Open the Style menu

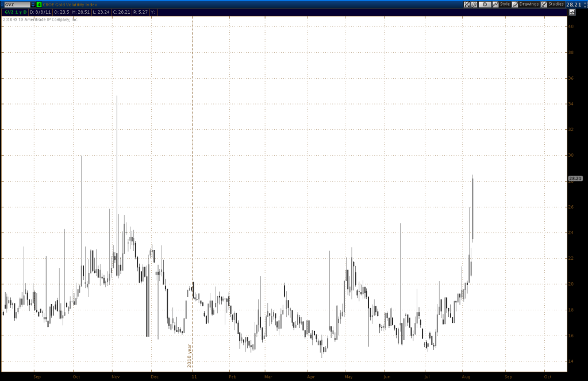pyautogui.click(x=505, y=5)
